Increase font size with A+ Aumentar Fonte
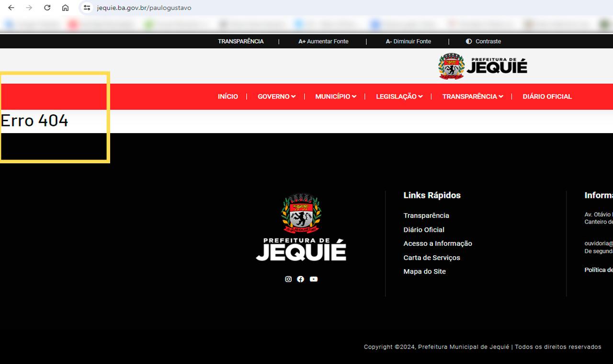 coord(323,42)
